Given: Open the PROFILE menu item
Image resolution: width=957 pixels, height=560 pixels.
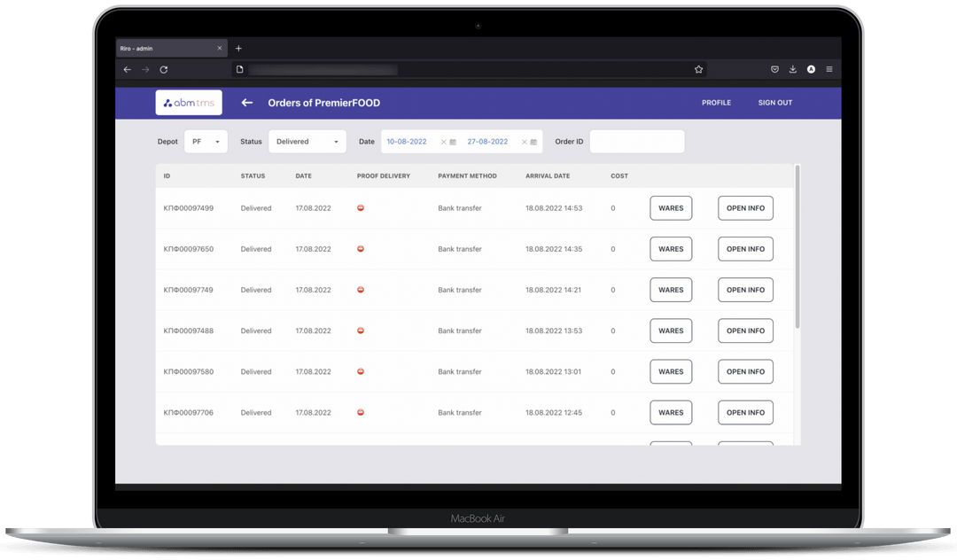Looking at the screenshot, I should click(x=716, y=103).
